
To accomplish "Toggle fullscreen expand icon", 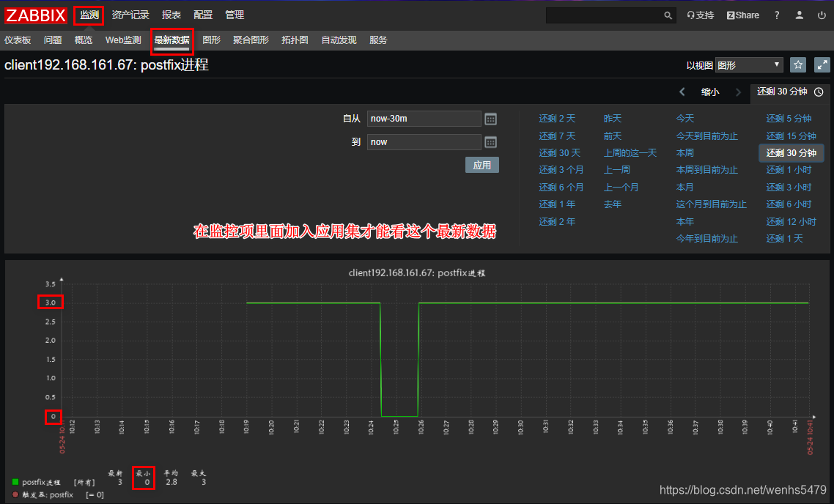I will click(822, 65).
